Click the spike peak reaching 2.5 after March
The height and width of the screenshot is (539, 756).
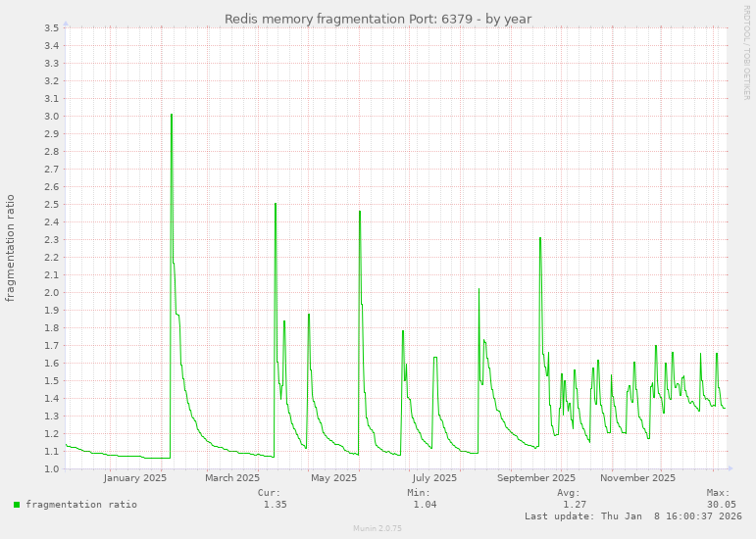(x=276, y=204)
